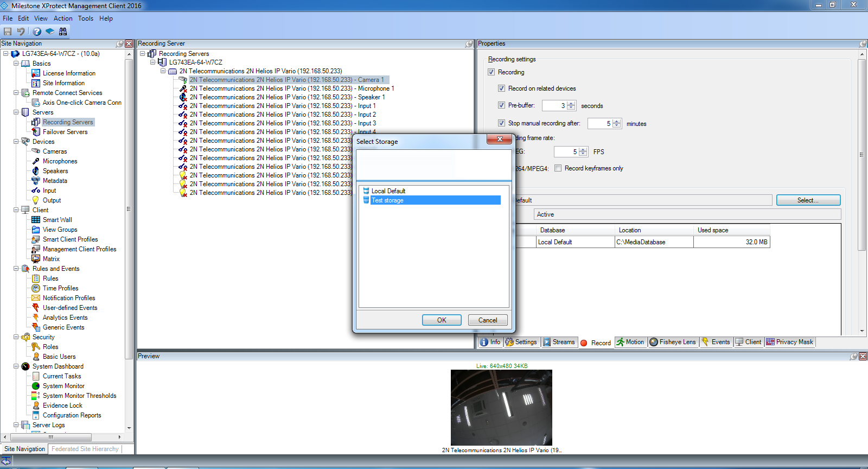Increase the Pre-buffer seconds spinner
Image resolution: width=868 pixels, height=469 pixels.
571,104
